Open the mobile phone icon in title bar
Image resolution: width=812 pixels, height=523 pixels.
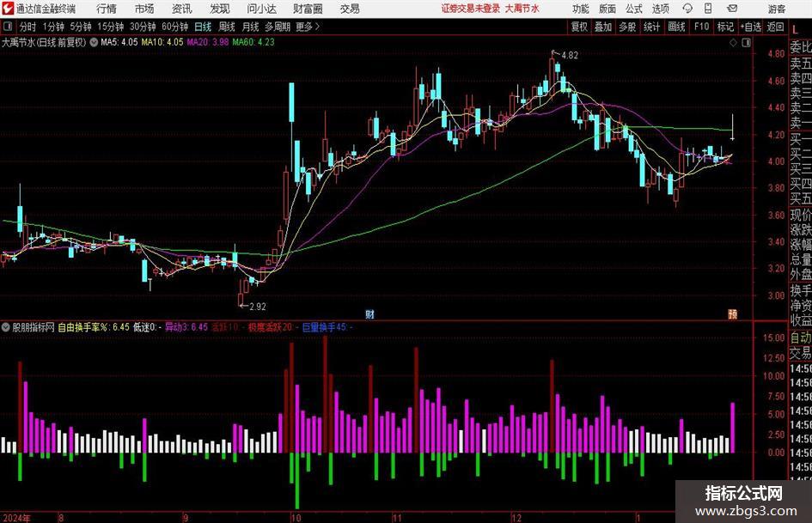707,9
